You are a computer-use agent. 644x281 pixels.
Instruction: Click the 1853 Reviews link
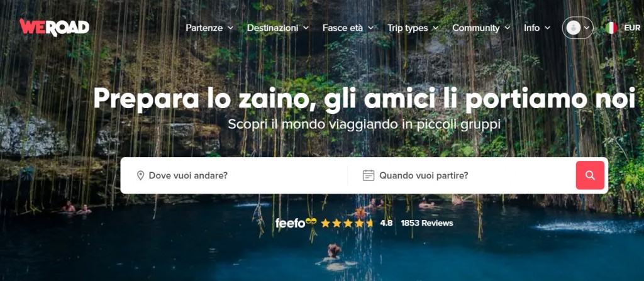pyautogui.click(x=427, y=223)
